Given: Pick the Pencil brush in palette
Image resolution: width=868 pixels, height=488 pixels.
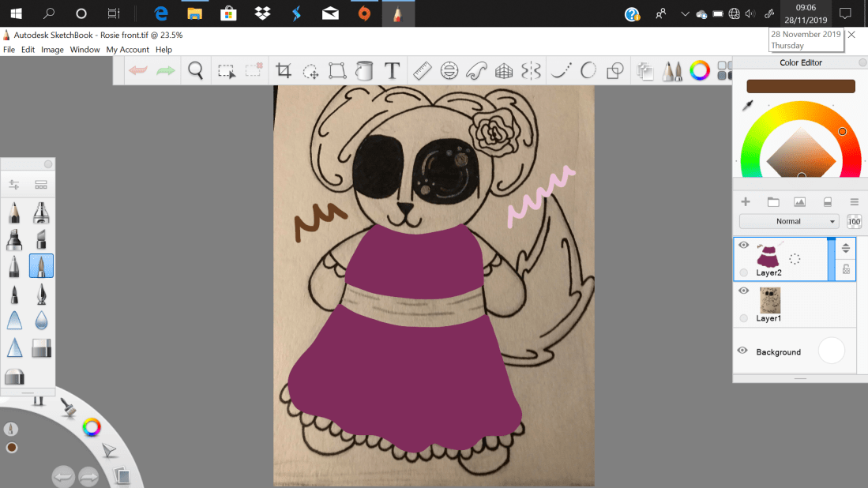Looking at the screenshot, I should click(x=14, y=213).
